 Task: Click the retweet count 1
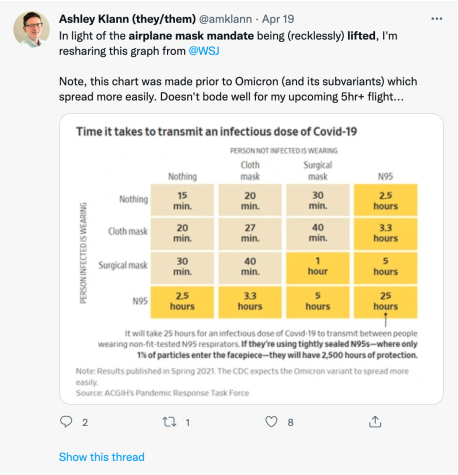pos(188,423)
